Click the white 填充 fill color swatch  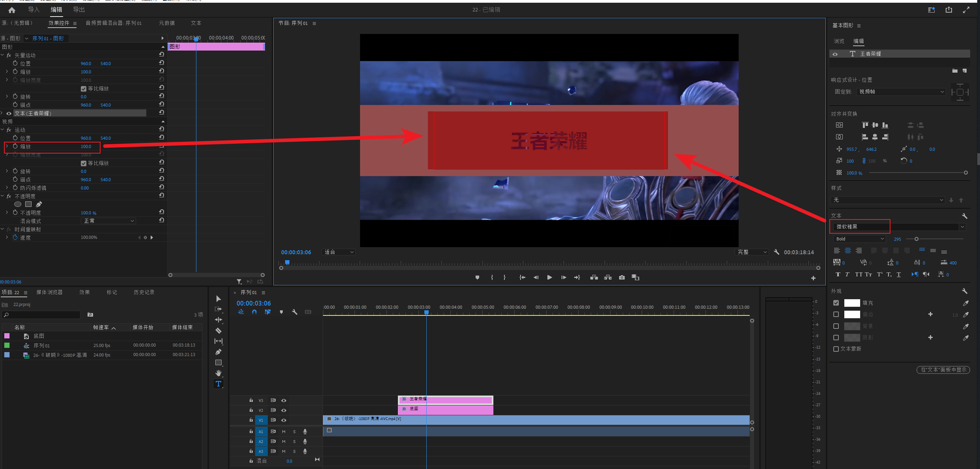coord(852,303)
